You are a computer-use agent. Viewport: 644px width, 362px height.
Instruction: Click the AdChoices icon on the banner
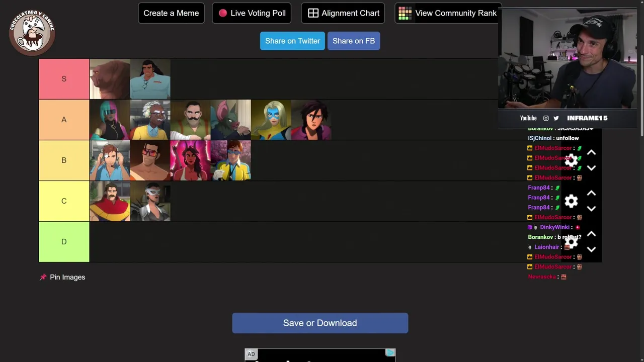tap(390, 353)
